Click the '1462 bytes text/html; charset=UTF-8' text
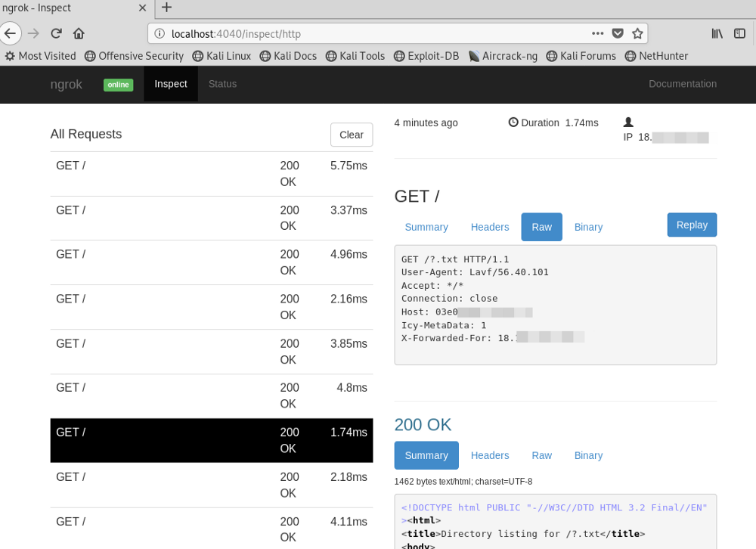Screen dimensions: 756x549 (463, 482)
